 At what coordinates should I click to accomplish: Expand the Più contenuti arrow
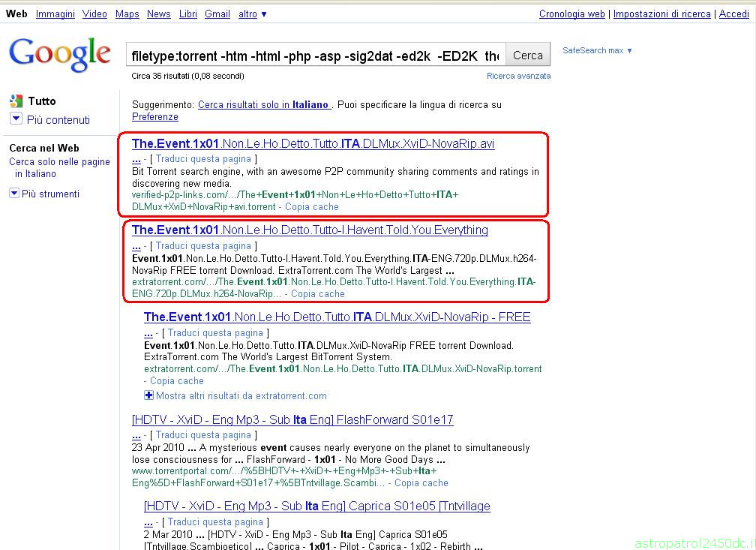16,119
